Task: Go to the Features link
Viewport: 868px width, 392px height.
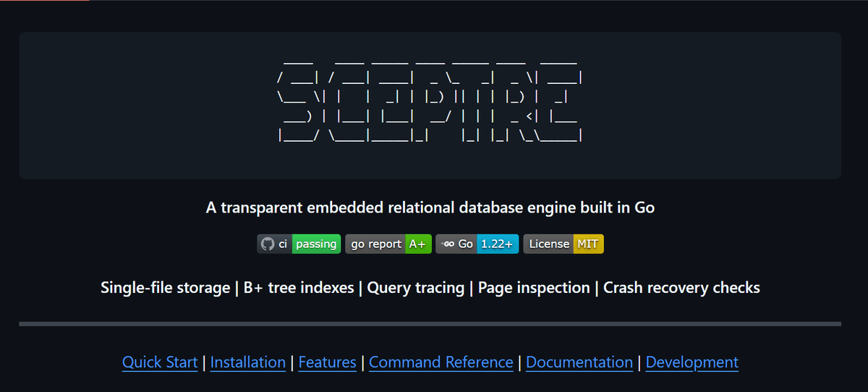Action: [328, 362]
